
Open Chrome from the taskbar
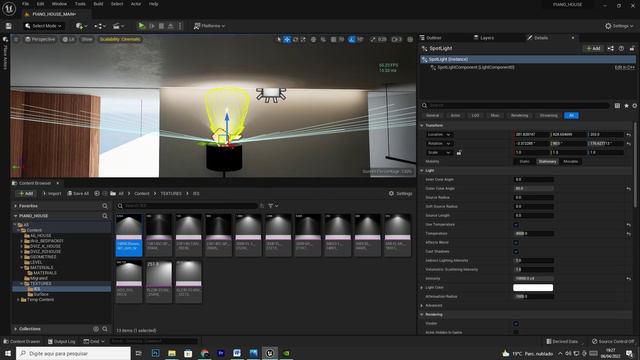point(204,353)
